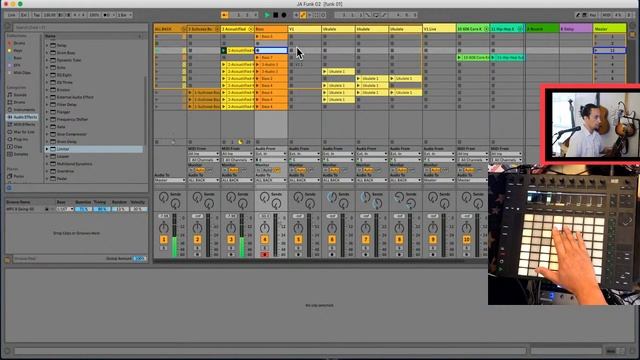Screen dimensions: 640x360
Task: Open the Max for Live category
Action: (x=24, y=132)
